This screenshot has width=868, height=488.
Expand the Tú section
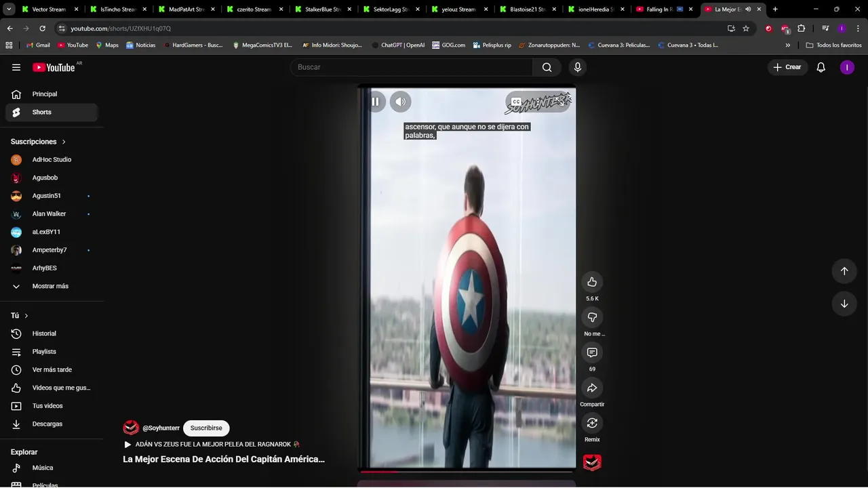[20, 316]
